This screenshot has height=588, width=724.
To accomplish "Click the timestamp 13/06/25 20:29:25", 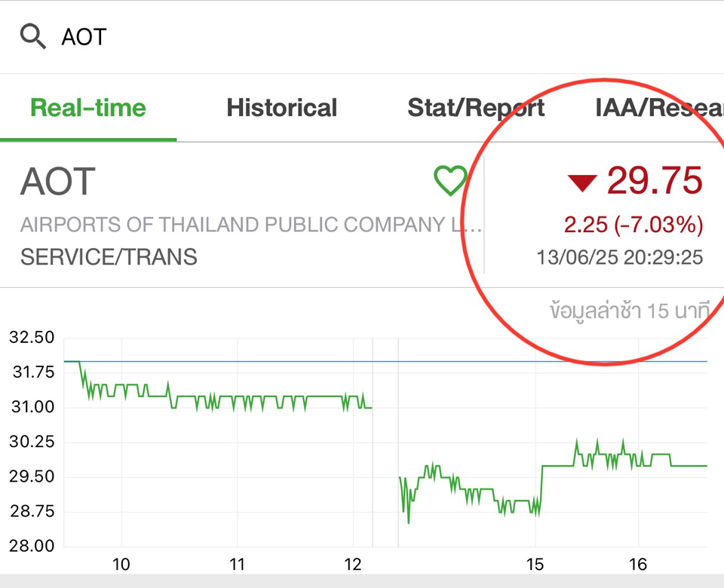I will tap(620, 258).
